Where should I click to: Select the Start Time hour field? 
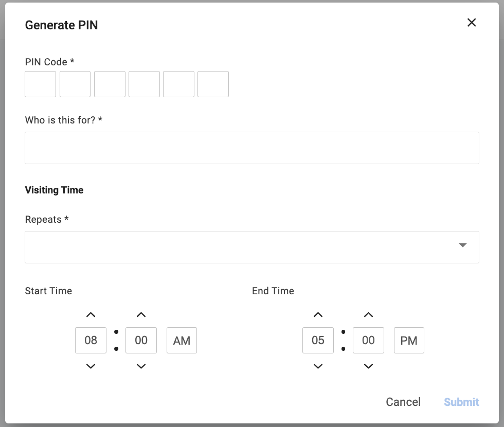tap(91, 341)
